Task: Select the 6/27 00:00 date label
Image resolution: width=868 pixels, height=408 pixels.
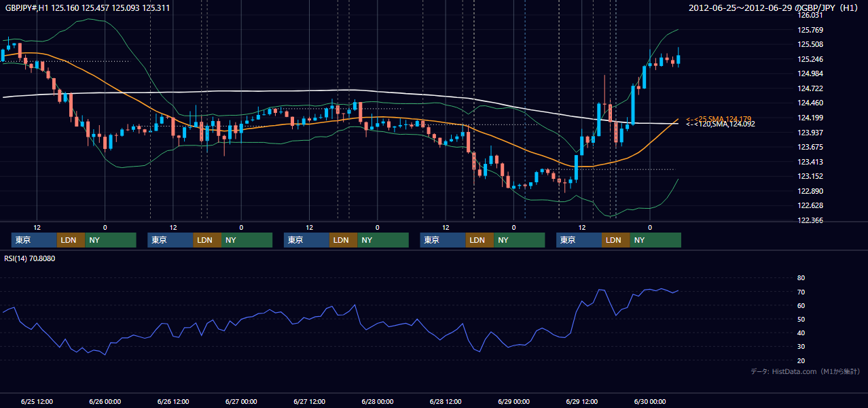Action: coord(241,401)
